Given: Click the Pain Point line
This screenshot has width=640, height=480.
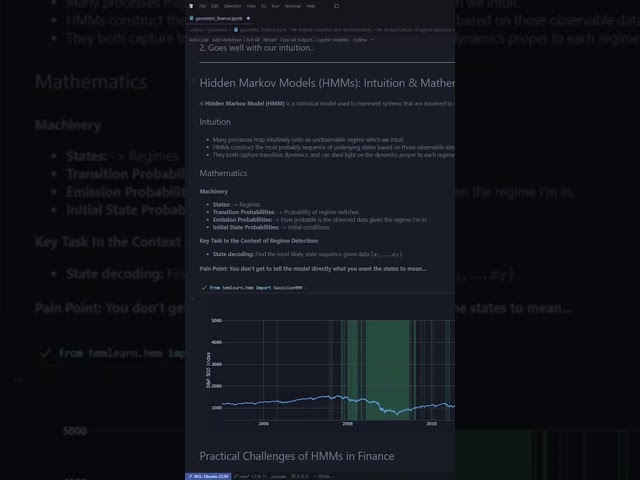Looking at the screenshot, I should [313, 269].
